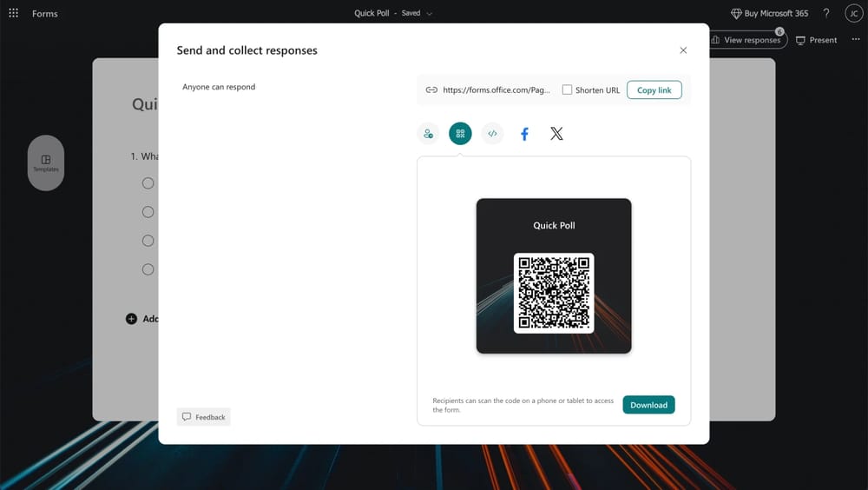Open the Forms home link
Viewport: 868px width, 490px height.
[x=45, y=13]
